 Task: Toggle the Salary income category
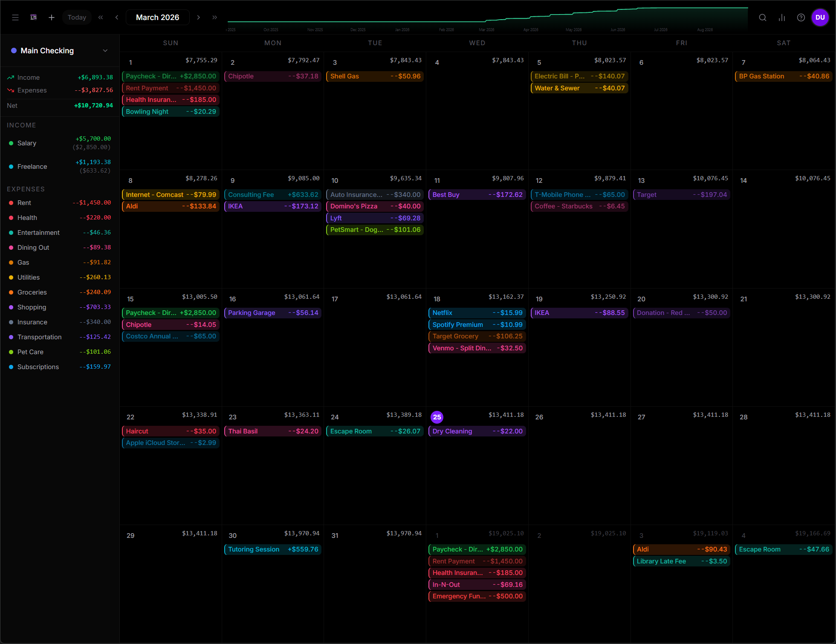[x=27, y=143]
